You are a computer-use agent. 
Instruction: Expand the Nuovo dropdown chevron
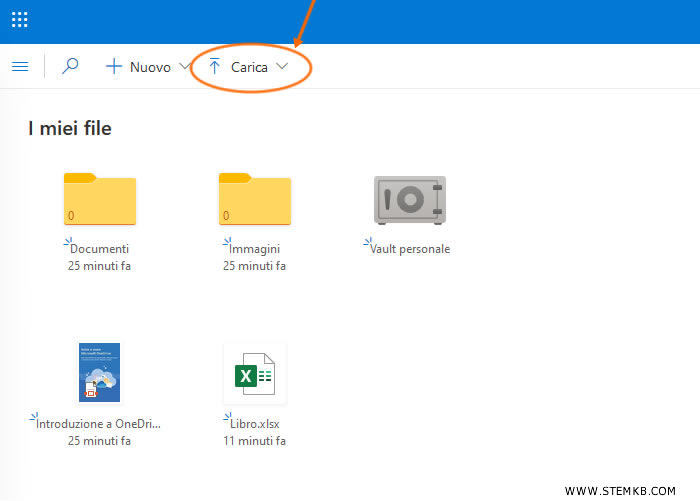183,66
